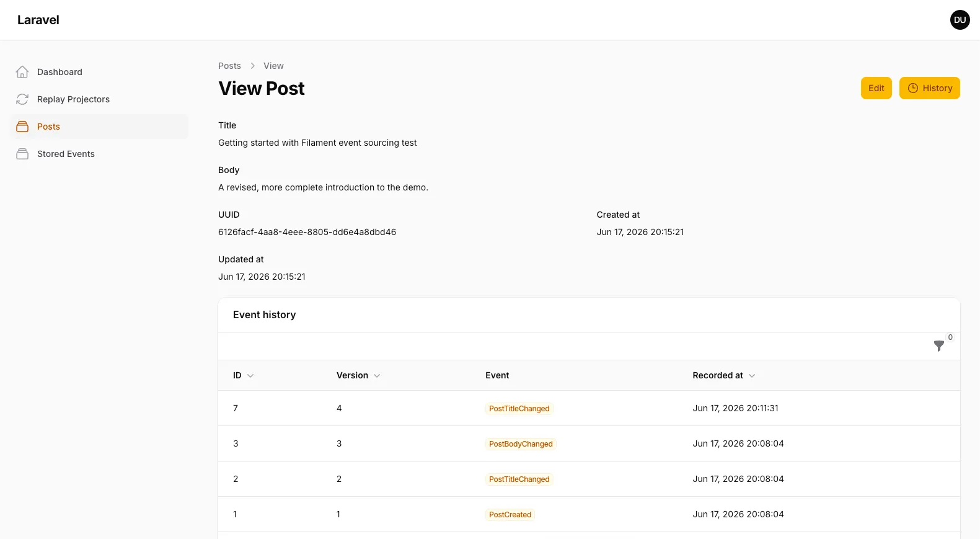The height and width of the screenshot is (539, 980).
Task: Click the Recorded at column header
Action: click(x=724, y=375)
